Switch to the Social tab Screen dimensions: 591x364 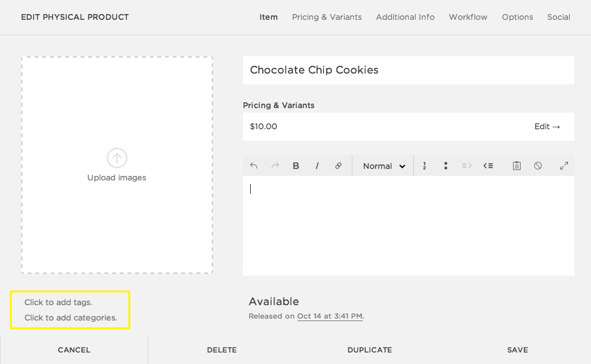tap(558, 17)
